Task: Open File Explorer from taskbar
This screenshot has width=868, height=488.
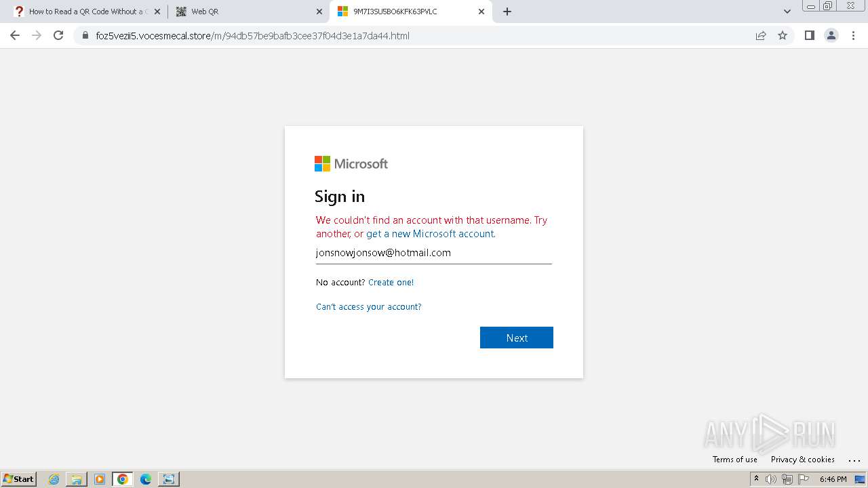Action: click(77, 479)
